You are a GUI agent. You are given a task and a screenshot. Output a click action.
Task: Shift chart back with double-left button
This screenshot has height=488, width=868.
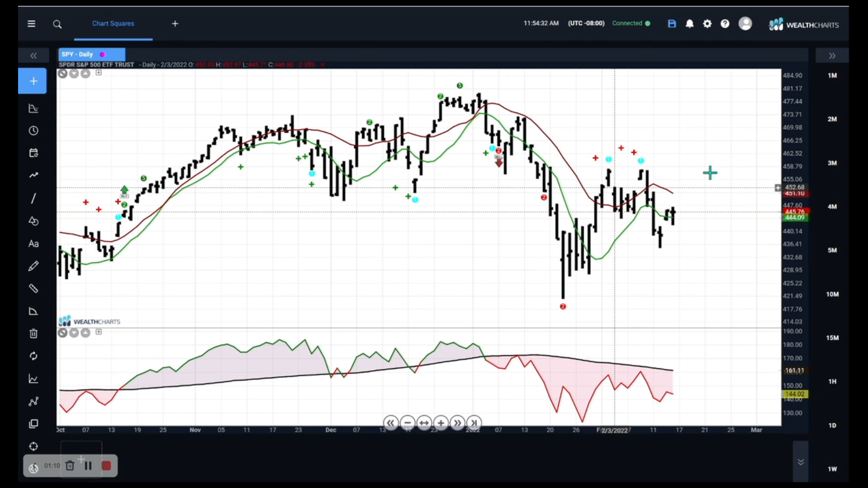coord(391,423)
